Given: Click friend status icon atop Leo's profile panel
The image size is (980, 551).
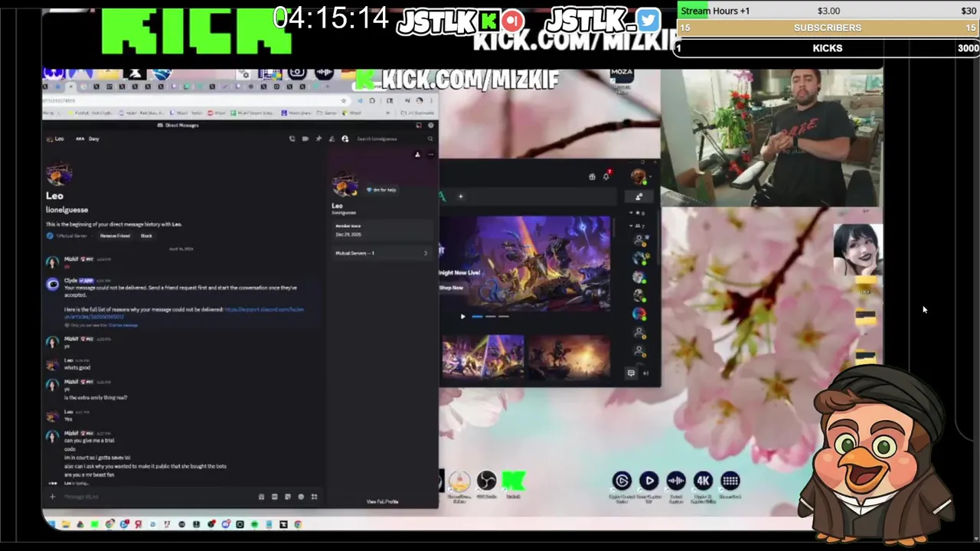Looking at the screenshot, I should 417,155.
